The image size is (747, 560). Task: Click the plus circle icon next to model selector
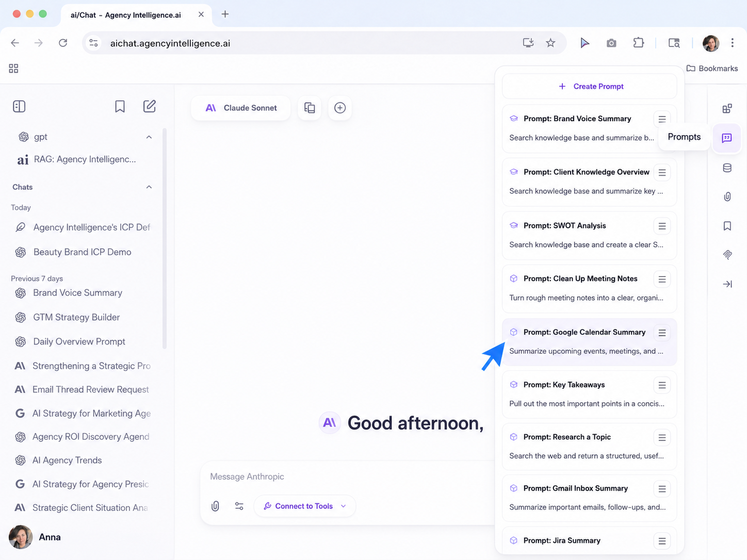click(340, 108)
